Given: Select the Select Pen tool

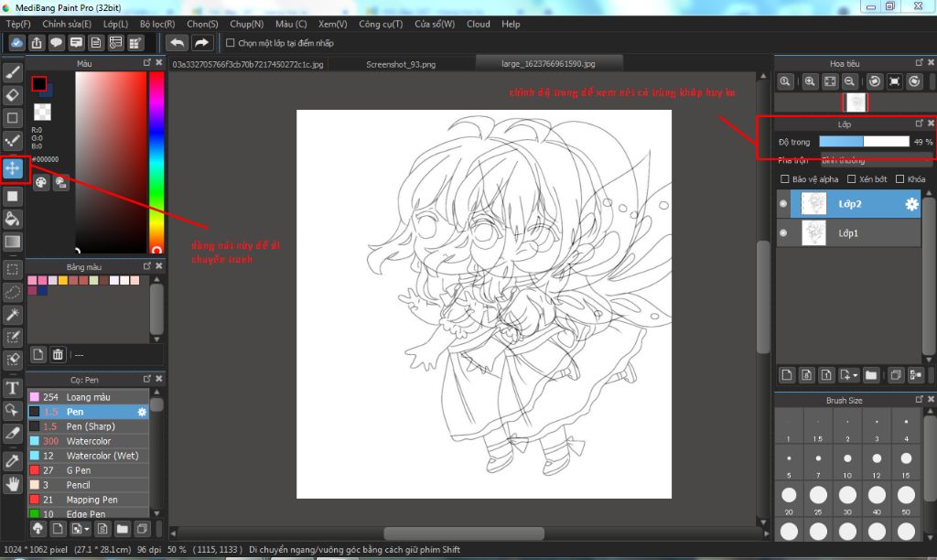Looking at the screenshot, I should [13, 338].
